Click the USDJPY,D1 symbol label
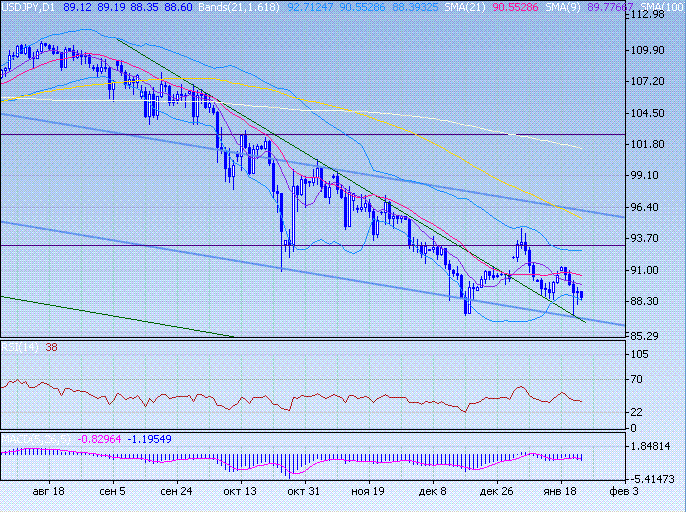The height and width of the screenshot is (512, 686). [27, 6]
